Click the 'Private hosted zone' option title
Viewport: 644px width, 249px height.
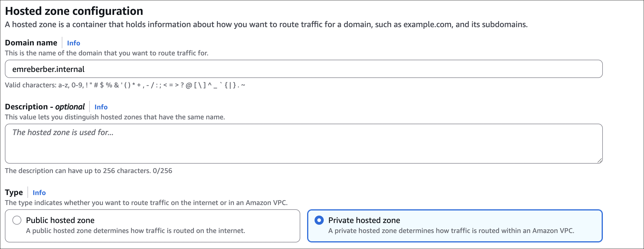(364, 220)
